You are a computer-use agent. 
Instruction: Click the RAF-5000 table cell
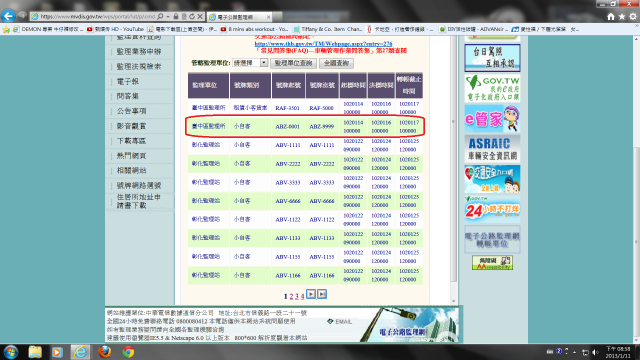tap(322, 108)
